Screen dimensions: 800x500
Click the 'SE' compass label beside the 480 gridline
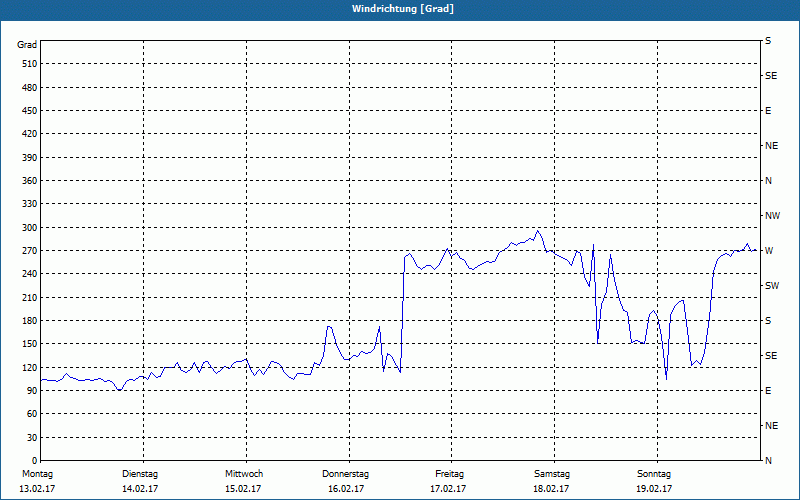point(771,76)
